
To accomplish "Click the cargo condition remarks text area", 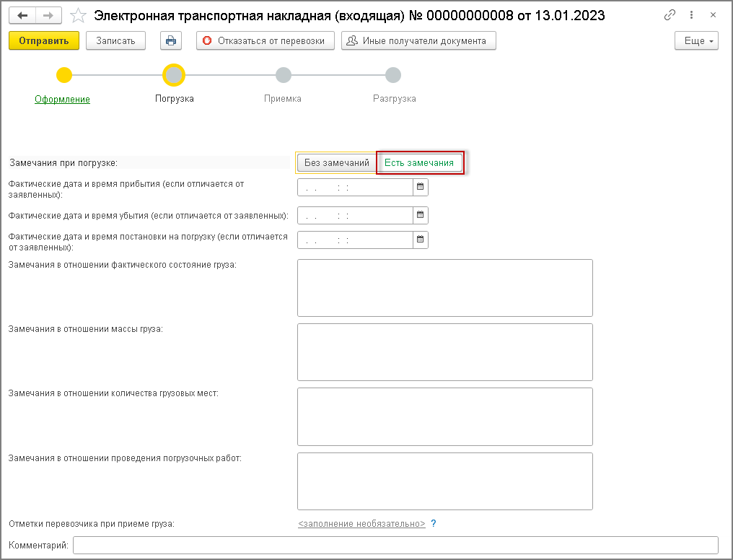I will point(445,288).
